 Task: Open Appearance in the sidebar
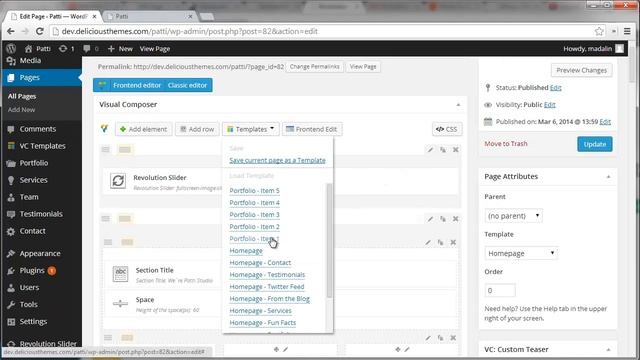coord(40,253)
